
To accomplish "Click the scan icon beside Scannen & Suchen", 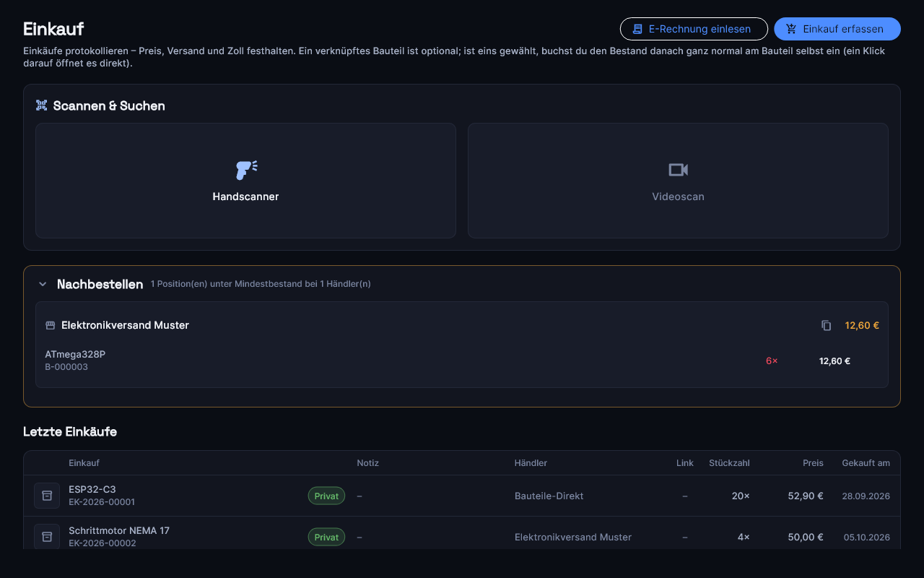I will coord(41,105).
